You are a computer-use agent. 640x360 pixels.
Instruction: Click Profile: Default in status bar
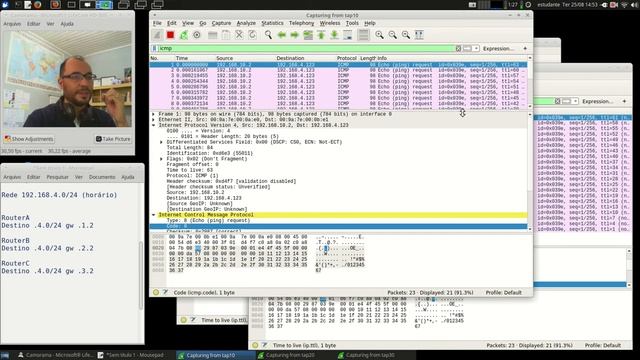[x=504, y=293]
